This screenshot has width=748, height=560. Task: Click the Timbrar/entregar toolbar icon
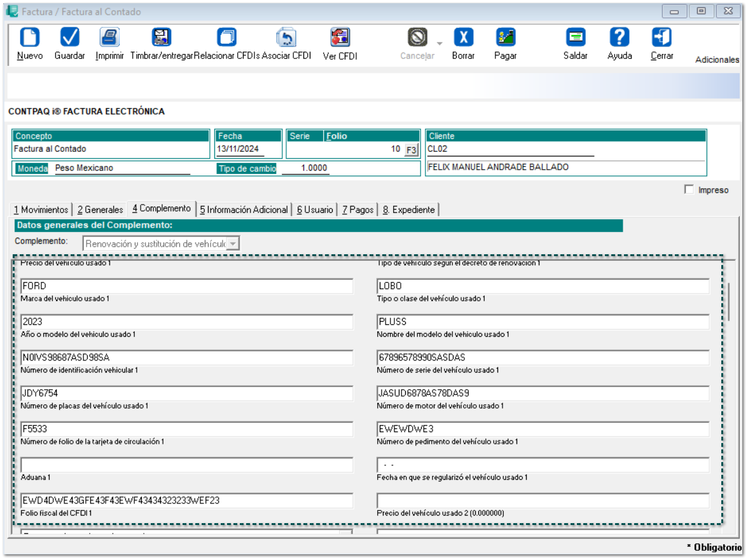point(162,38)
